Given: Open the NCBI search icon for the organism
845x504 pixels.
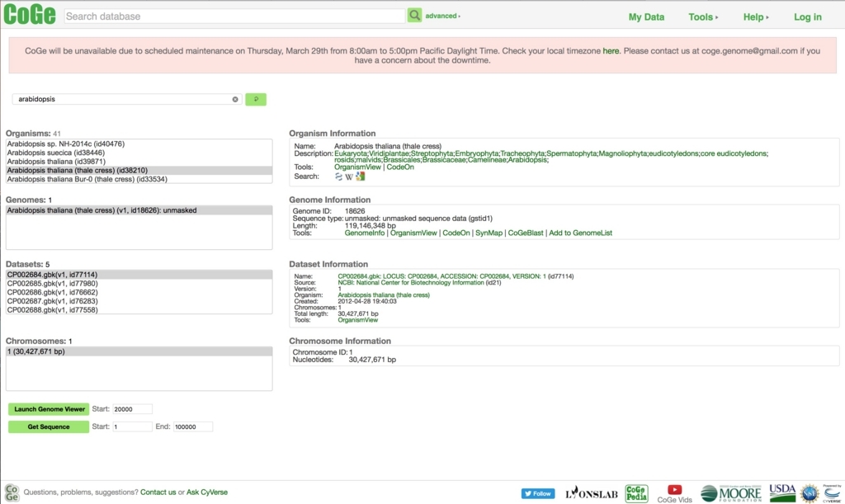Looking at the screenshot, I should 338,177.
